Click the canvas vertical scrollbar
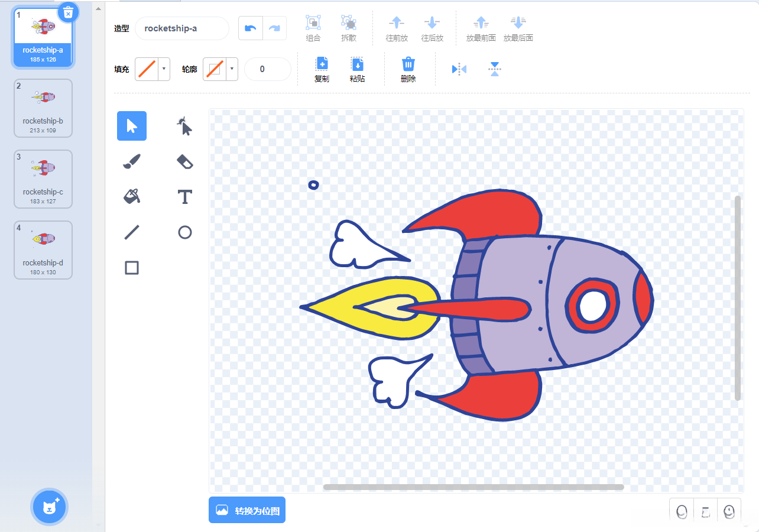The height and width of the screenshot is (532, 759). click(738, 298)
